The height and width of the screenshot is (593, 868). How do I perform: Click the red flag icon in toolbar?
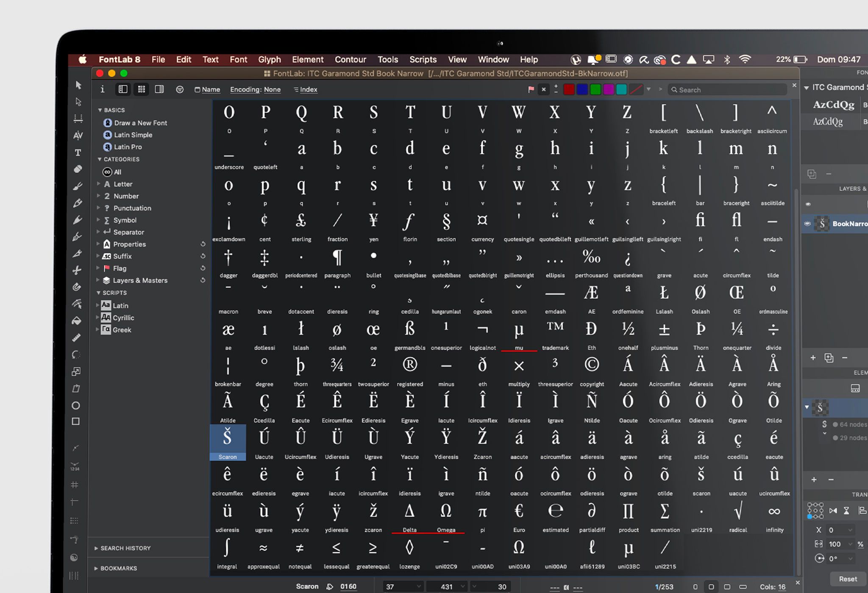tap(531, 89)
